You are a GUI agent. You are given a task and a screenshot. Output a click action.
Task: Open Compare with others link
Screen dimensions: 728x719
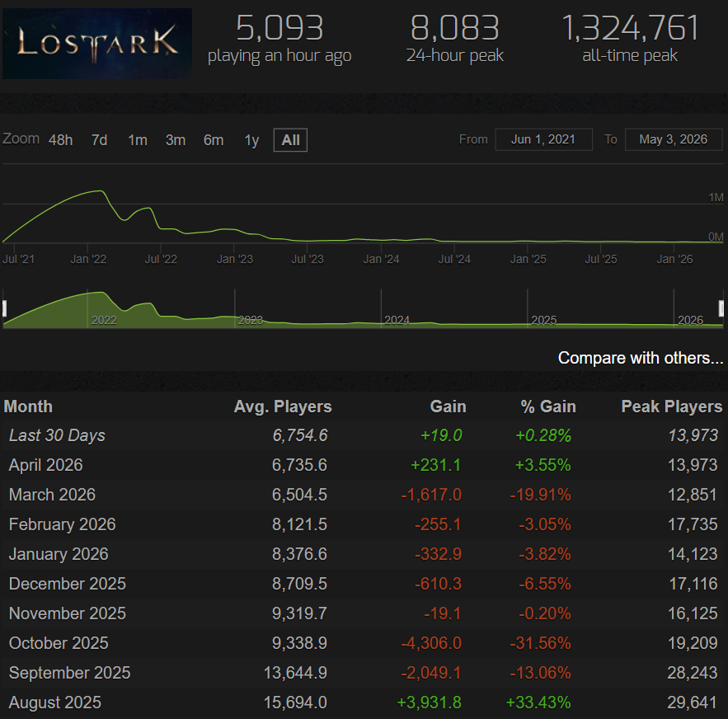coord(641,358)
